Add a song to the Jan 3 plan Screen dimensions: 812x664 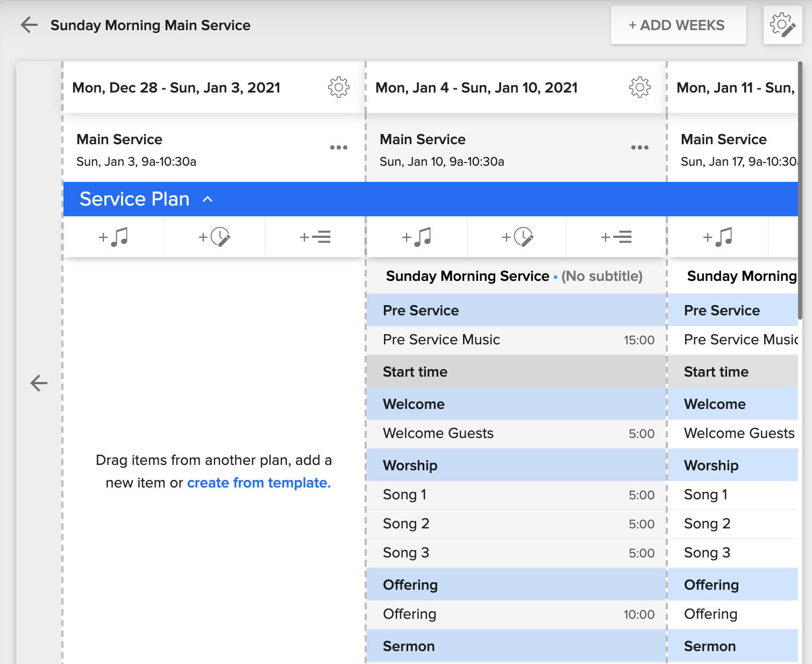(114, 237)
